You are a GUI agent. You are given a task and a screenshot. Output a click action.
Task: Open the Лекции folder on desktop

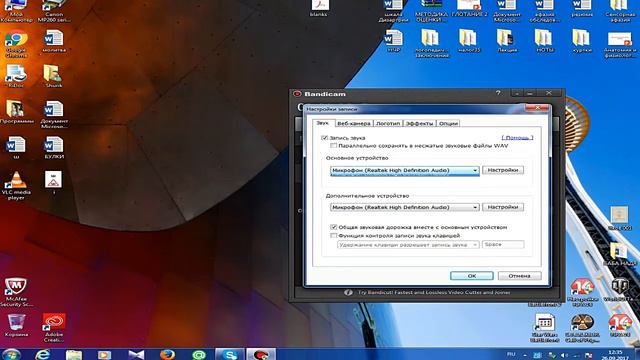[x=507, y=41]
